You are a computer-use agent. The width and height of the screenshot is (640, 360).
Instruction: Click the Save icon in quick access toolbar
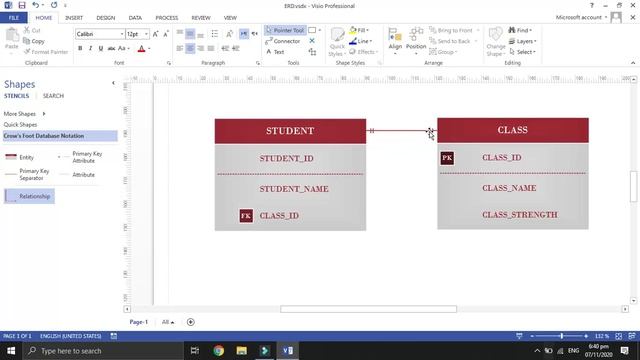22,5
